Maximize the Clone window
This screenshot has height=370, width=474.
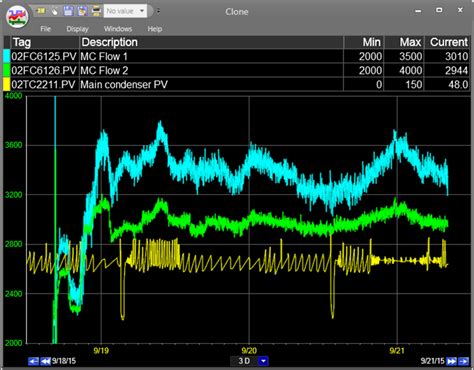tap(439, 10)
